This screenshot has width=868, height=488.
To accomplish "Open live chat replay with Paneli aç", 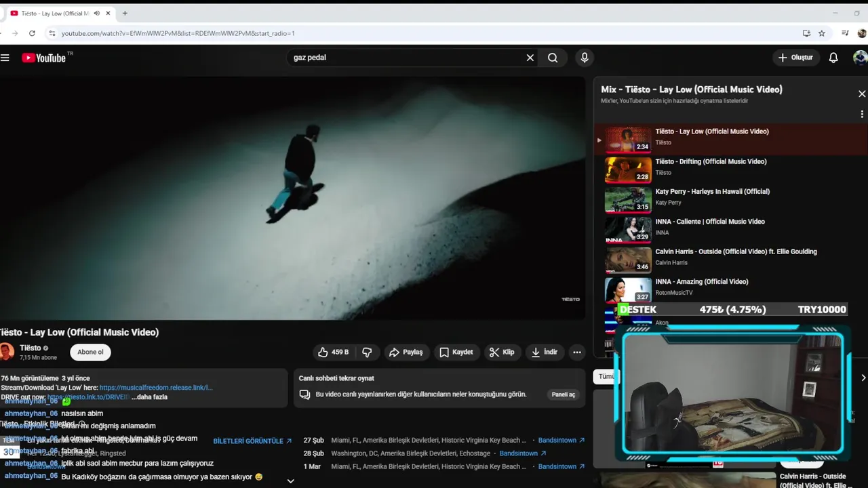I will 563,394.
